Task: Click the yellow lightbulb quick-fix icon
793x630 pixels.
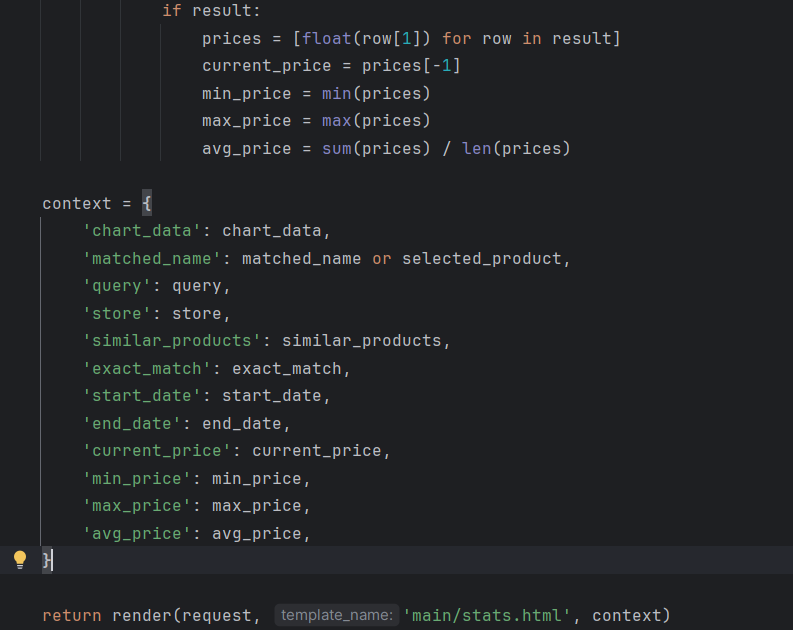Action: click(x=19, y=560)
